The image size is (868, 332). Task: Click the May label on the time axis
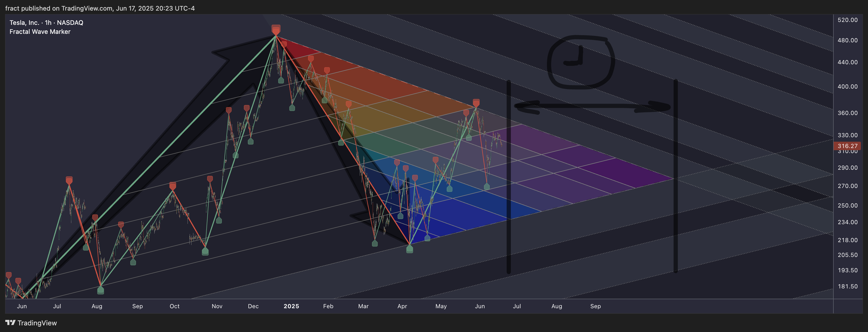point(441,306)
